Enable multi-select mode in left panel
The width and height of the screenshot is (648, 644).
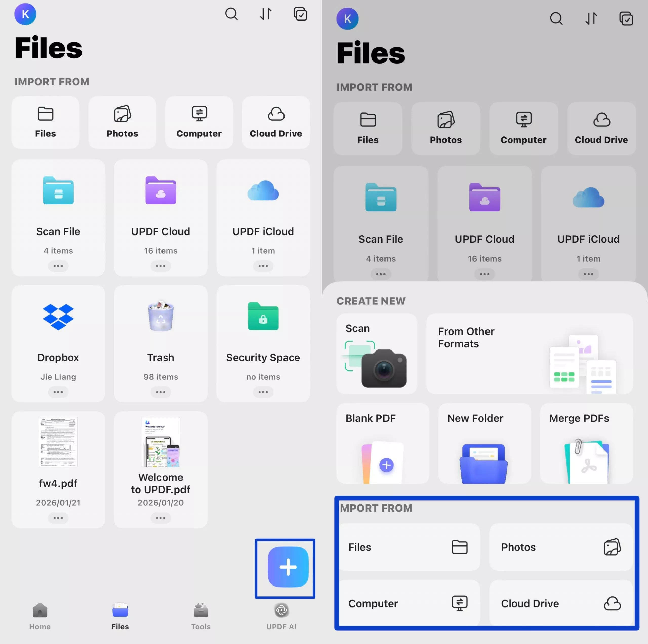pyautogui.click(x=300, y=14)
